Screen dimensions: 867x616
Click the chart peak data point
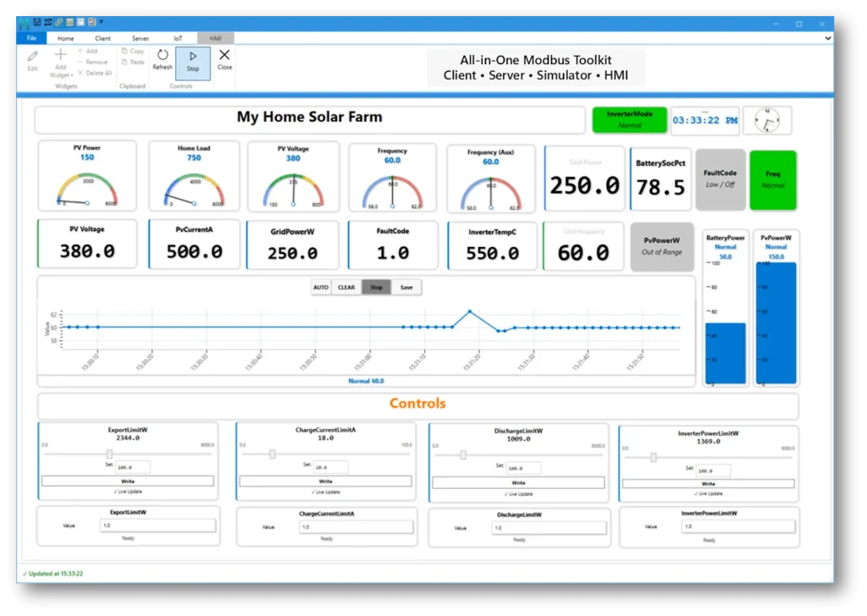point(470,311)
